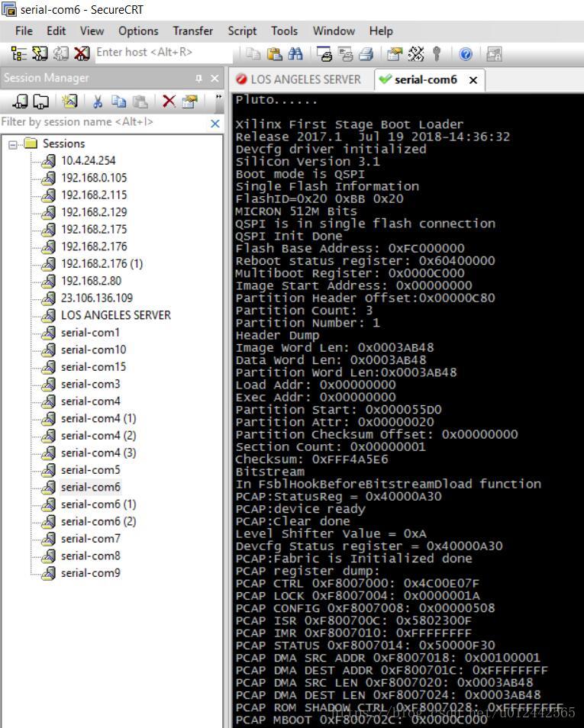
Task: Select session serial-com7
Action: coord(90,539)
